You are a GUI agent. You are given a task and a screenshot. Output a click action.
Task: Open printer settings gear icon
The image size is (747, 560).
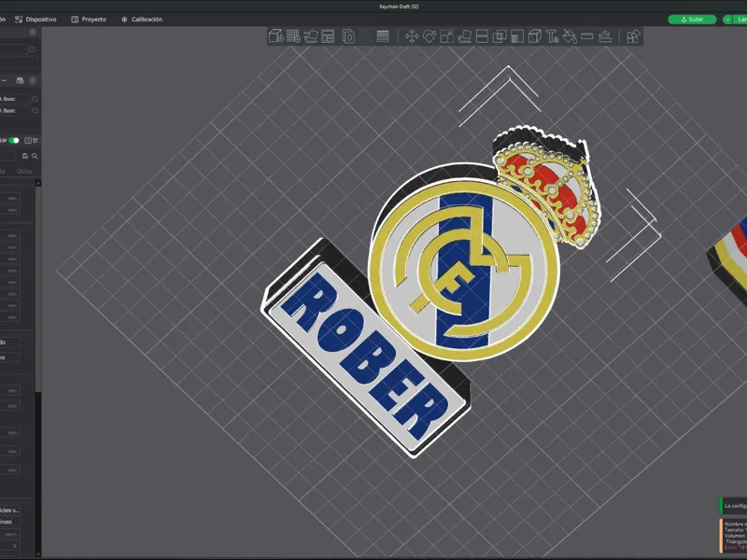coord(33,32)
